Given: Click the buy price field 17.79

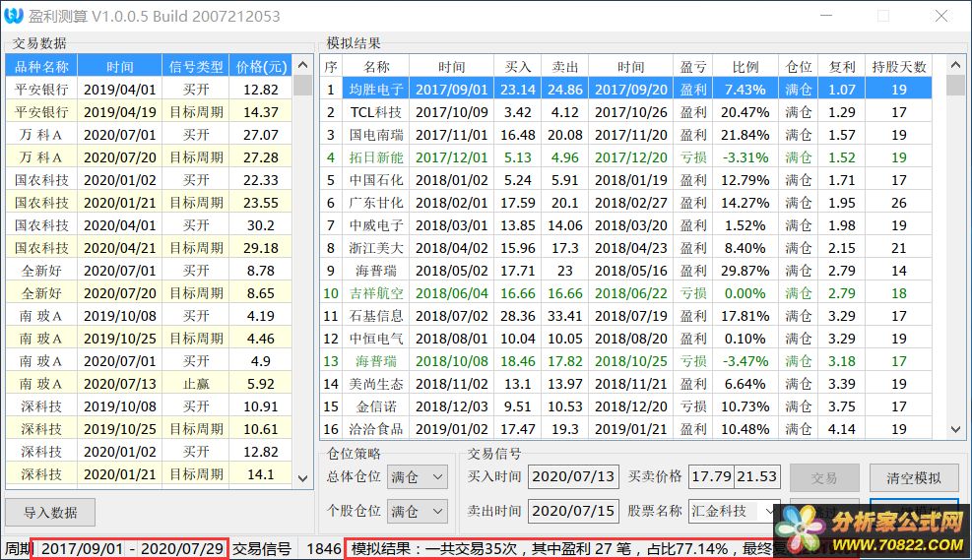Looking at the screenshot, I should (x=712, y=476).
